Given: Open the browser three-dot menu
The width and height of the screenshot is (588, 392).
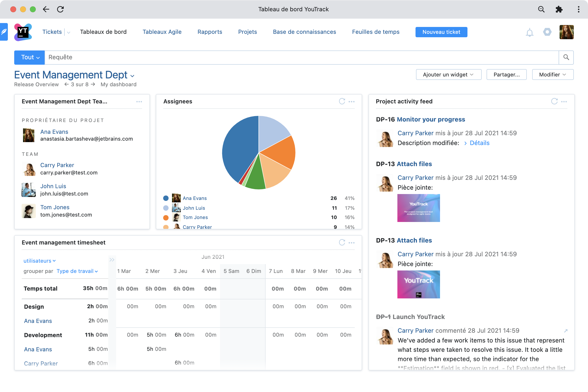Looking at the screenshot, I should click(x=578, y=9).
